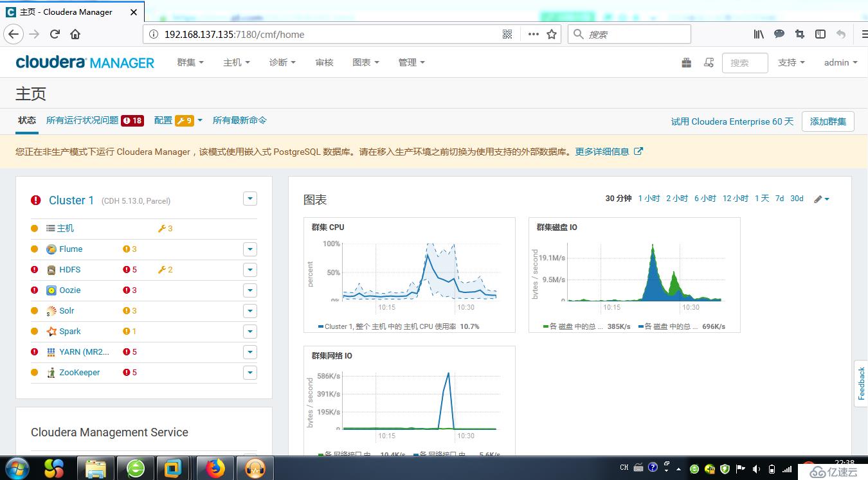
Task: Open the 图表 menu
Action: [366, 62]
